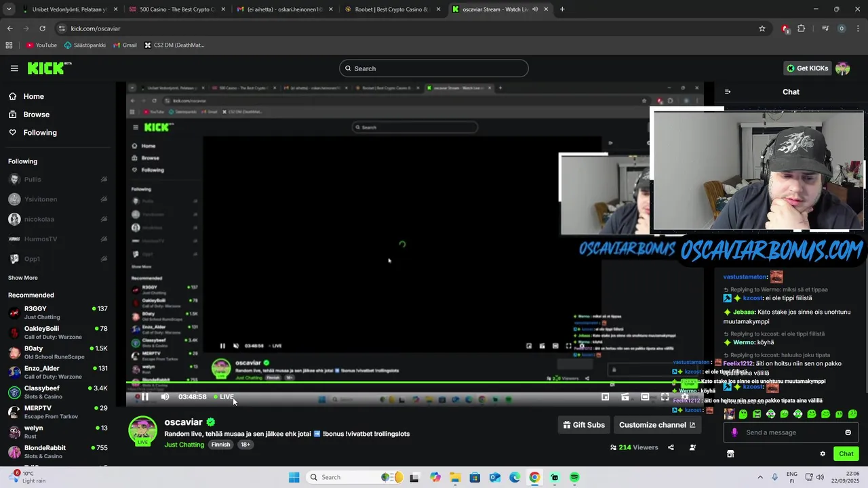
Task: Click the 18+ tag
Action: click(245, 445)
